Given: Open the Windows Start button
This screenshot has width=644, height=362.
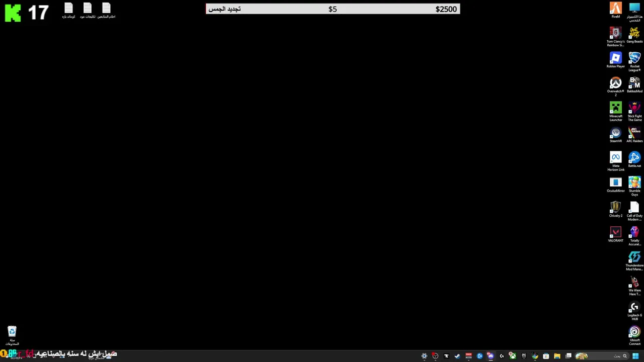Looking at the screenshot, I should 635,356.
